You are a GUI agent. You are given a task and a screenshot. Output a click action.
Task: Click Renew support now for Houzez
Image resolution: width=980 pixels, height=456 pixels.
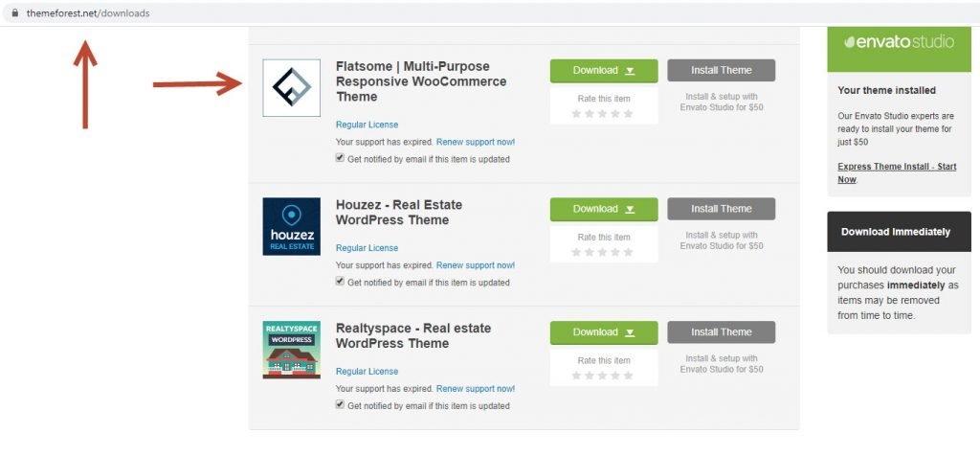click(x=476, y=265)
